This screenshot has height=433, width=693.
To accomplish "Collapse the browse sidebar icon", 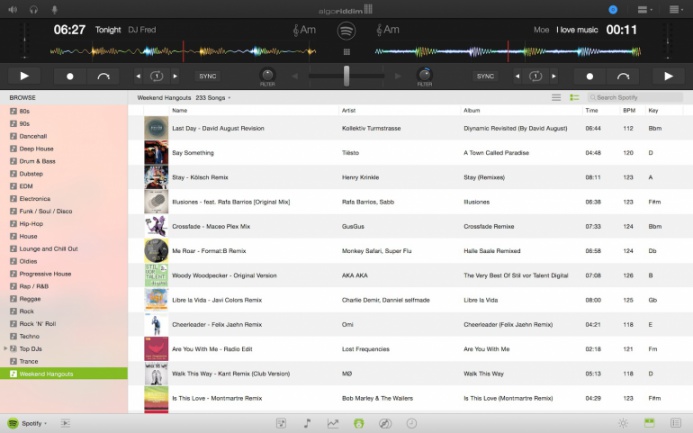I will click(65, 423).
